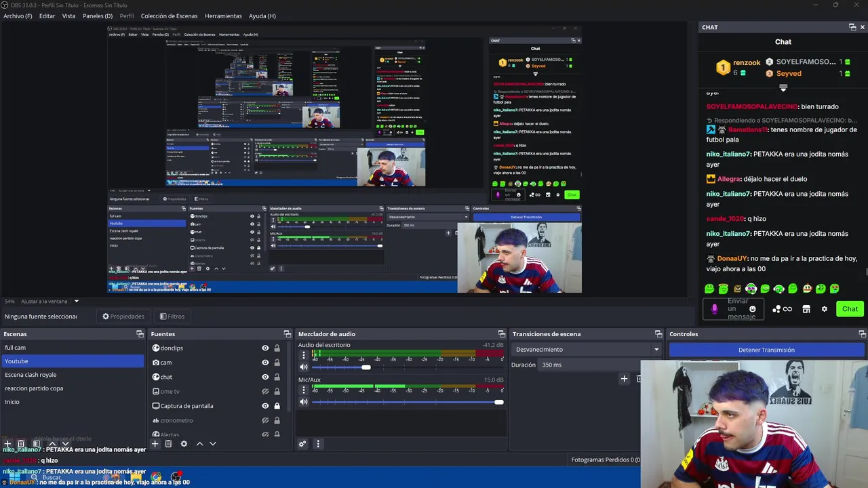The height and width of the screenshot is (488, 868).
Task: Hide the donclips source
Action: point(265,348)
